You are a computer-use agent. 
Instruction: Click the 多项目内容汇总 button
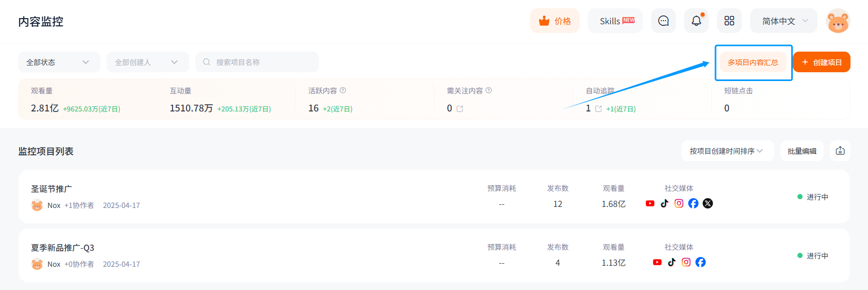(753, 62)
